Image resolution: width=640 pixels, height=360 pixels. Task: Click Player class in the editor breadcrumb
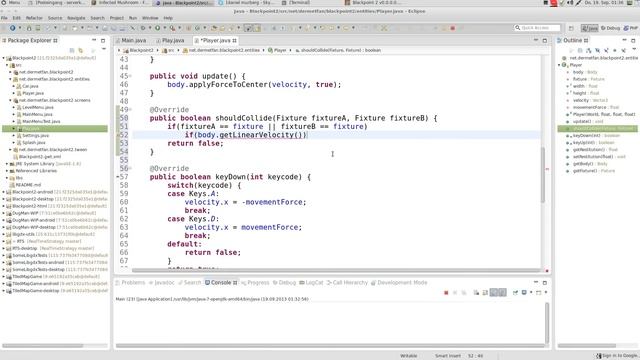click(x=280, y=50)
